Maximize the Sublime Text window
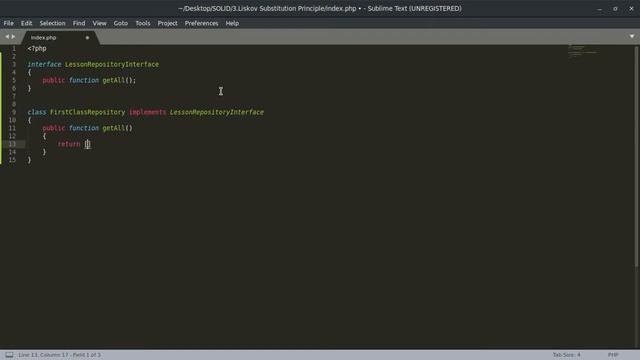This screenshot has height=360, width=640. coord(615,9)
